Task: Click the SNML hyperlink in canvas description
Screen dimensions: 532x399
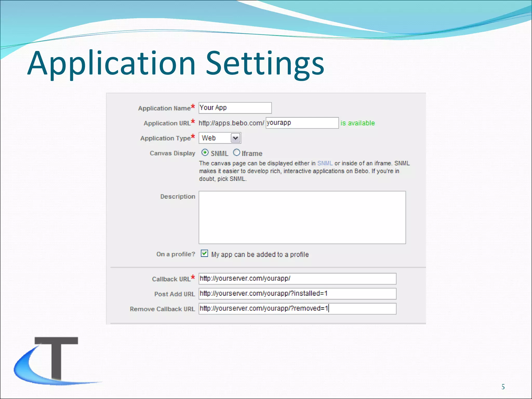Action: point(325,163)
